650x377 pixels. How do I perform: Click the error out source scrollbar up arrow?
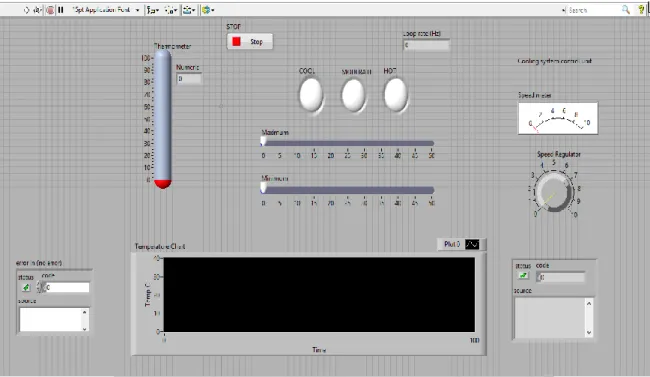(x=589, y=303)
